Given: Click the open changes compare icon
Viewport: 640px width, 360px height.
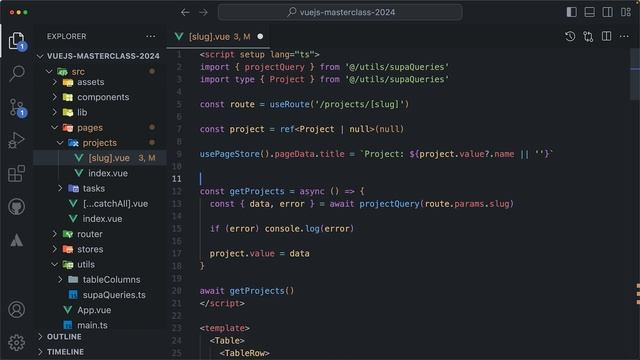Looking at the screenshot, I should click(x=588, y=36).
